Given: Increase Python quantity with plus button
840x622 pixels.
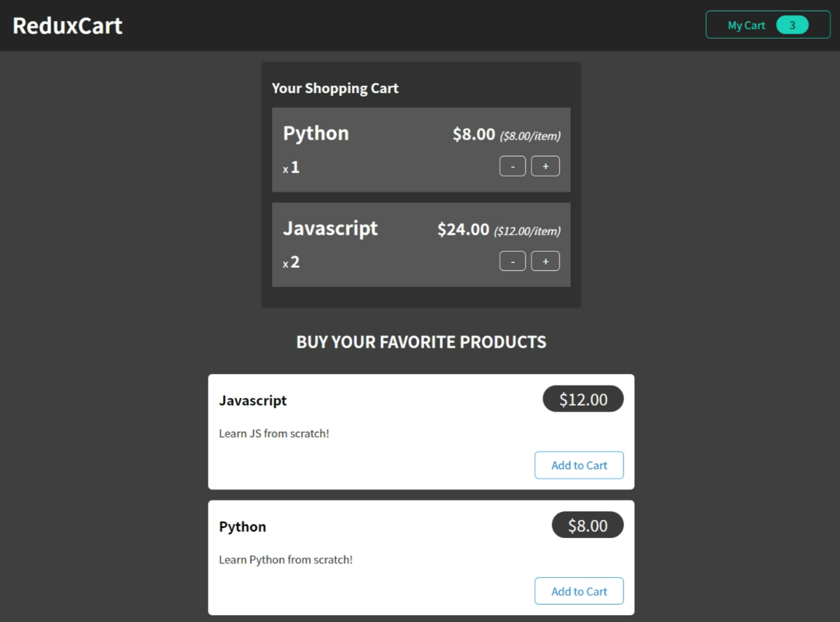Looking at the screenshot, I should point(545,166).
